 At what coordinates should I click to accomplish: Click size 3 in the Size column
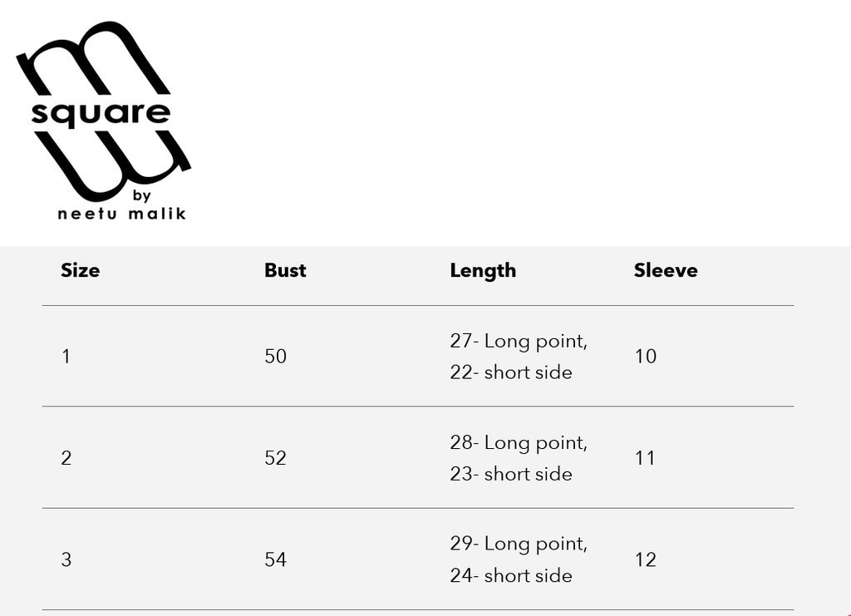66,559
